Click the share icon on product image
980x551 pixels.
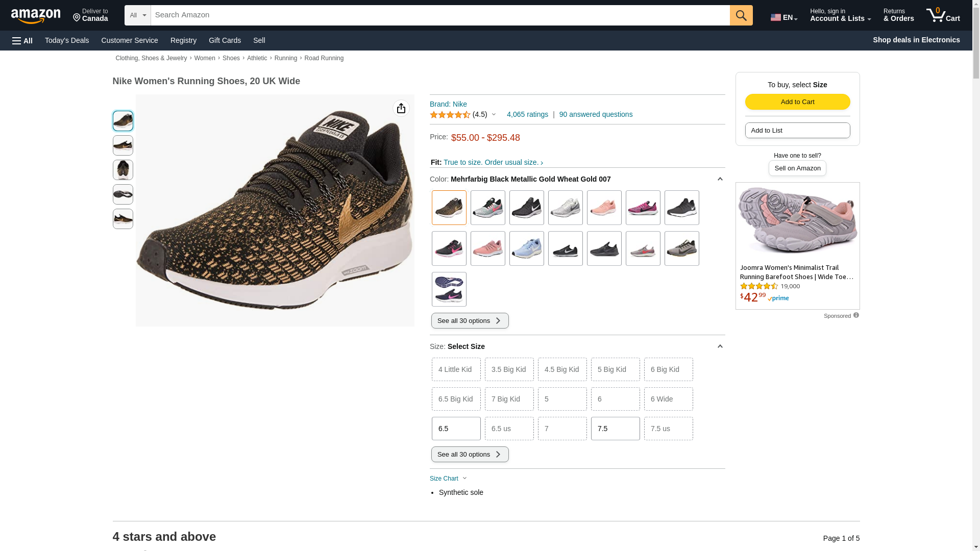pyautogui.click(x=401, y=108)
